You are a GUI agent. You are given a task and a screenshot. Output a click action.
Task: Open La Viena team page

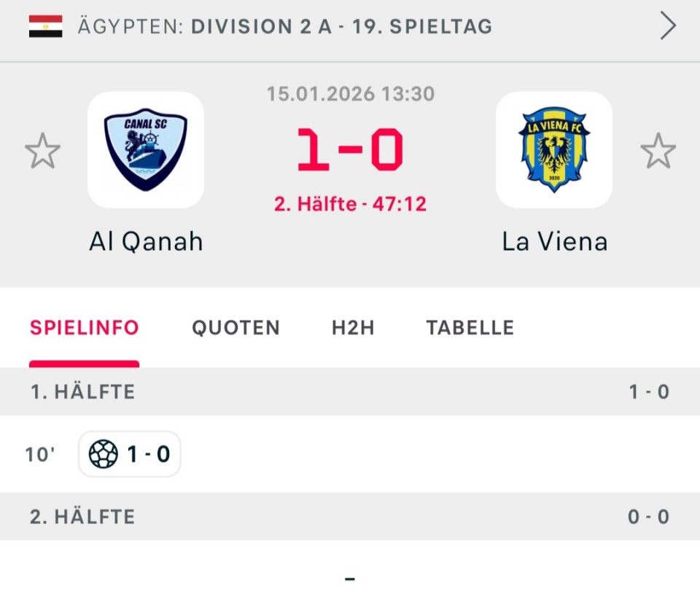(x=554, y=242)
